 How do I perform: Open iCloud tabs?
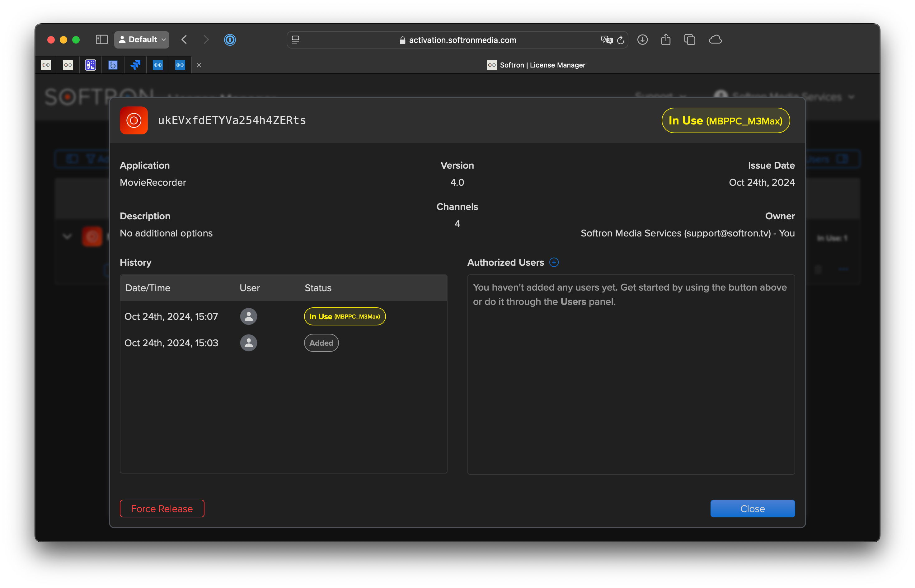pos(715,39)
